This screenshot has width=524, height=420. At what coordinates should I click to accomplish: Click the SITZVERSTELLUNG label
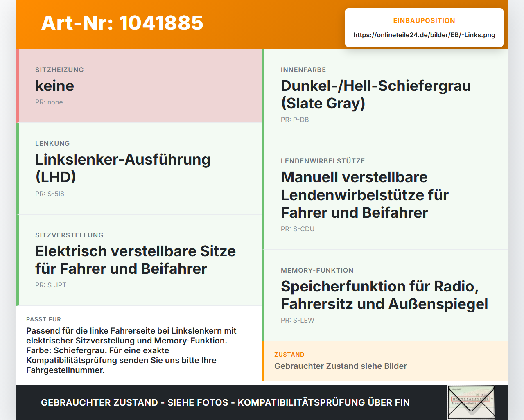point(69,235)
